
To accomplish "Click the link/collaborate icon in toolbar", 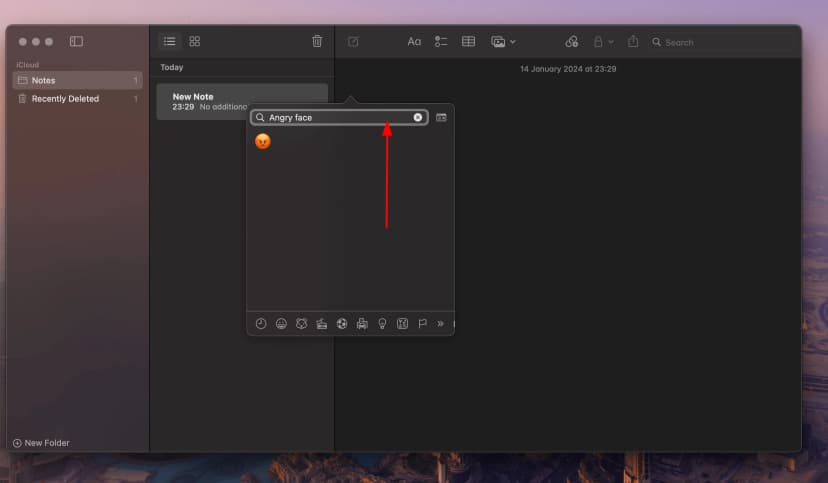I will pos(572,42).
